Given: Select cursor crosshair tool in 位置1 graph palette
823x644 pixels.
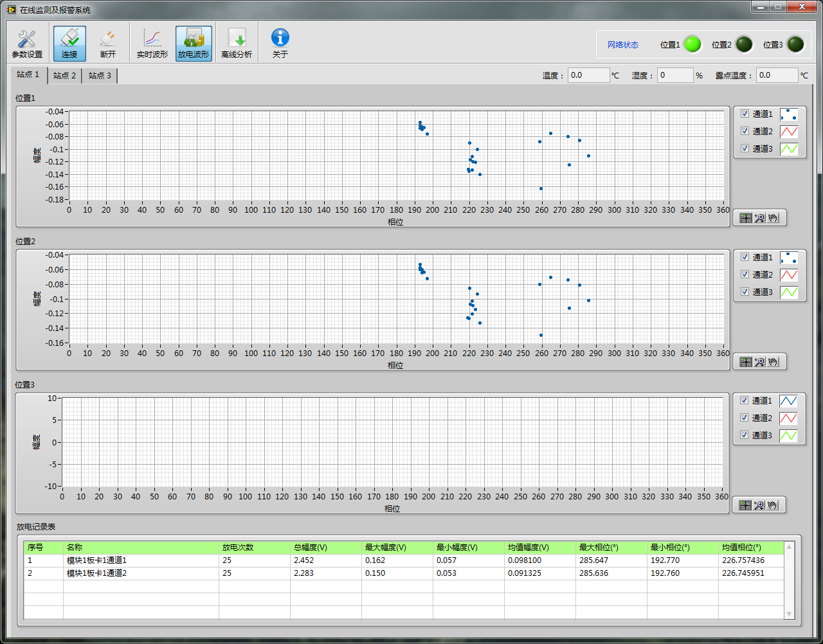Looking at the screenshot, I should 745,218.
